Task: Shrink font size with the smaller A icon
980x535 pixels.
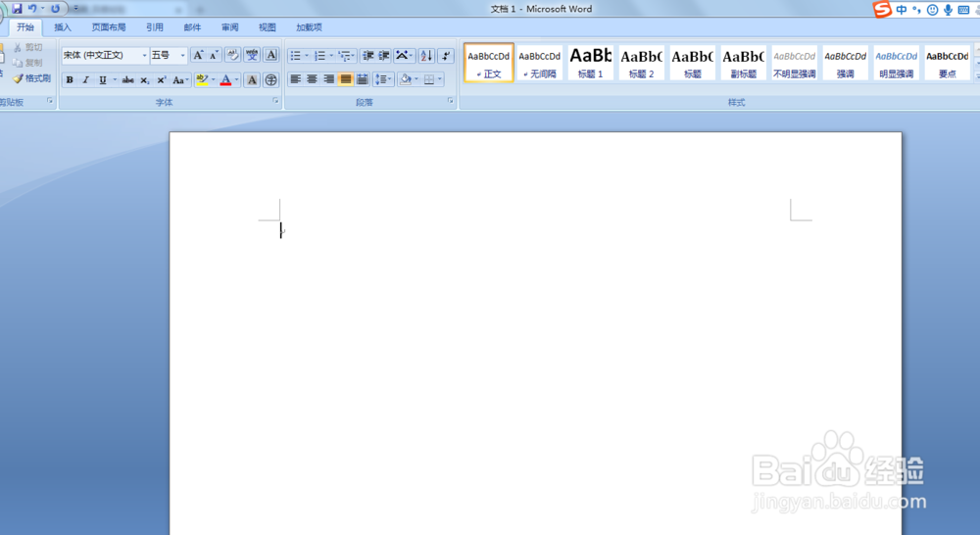Action: [214, 55]
